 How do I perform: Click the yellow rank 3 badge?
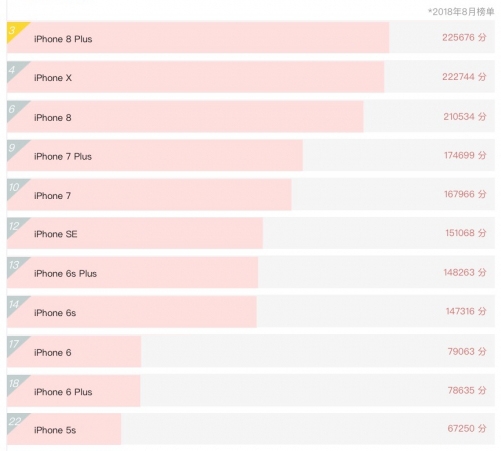coord(15,31)
